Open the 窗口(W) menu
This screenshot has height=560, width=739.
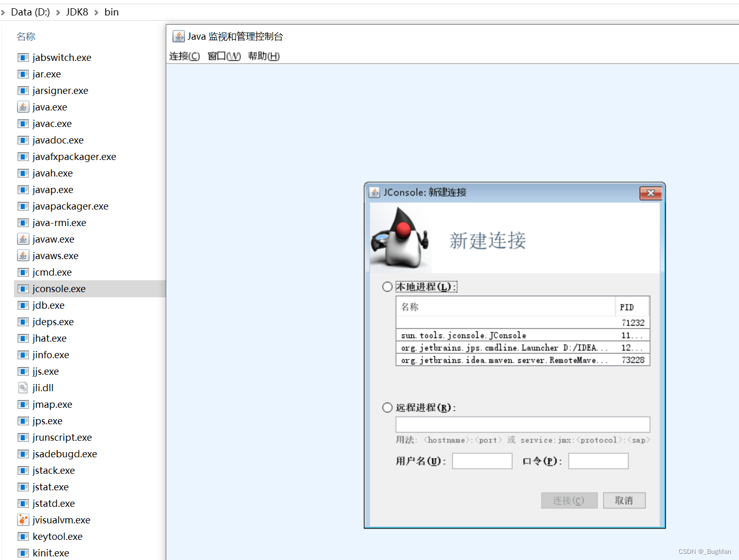[224, 56]
